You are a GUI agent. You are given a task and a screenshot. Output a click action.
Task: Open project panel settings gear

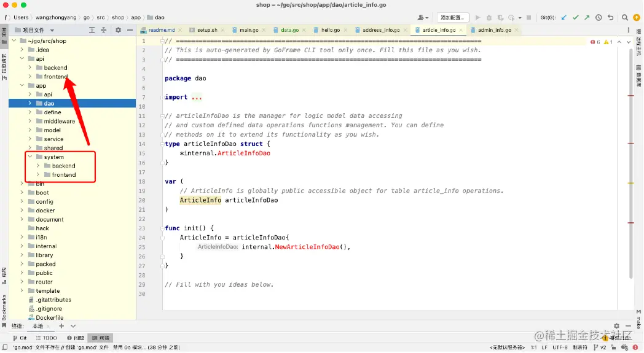[118, 30]
